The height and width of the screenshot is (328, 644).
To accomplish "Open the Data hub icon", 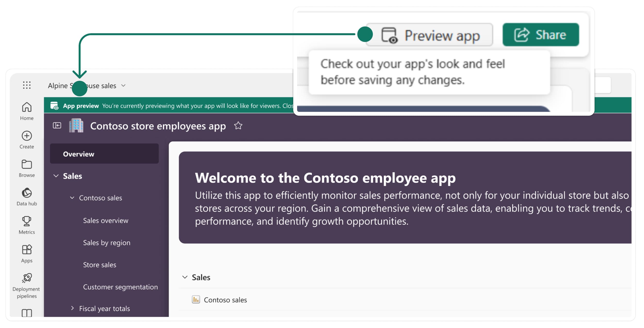I will pos(26,193).
